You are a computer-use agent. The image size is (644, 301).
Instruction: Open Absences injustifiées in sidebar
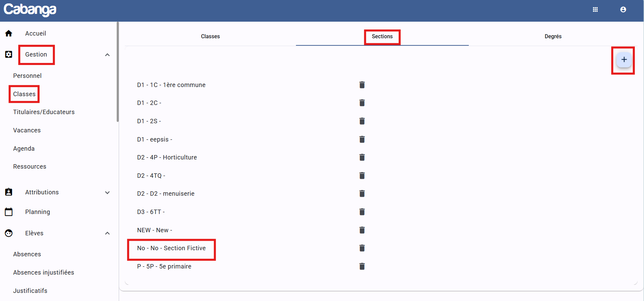[43, 273]
